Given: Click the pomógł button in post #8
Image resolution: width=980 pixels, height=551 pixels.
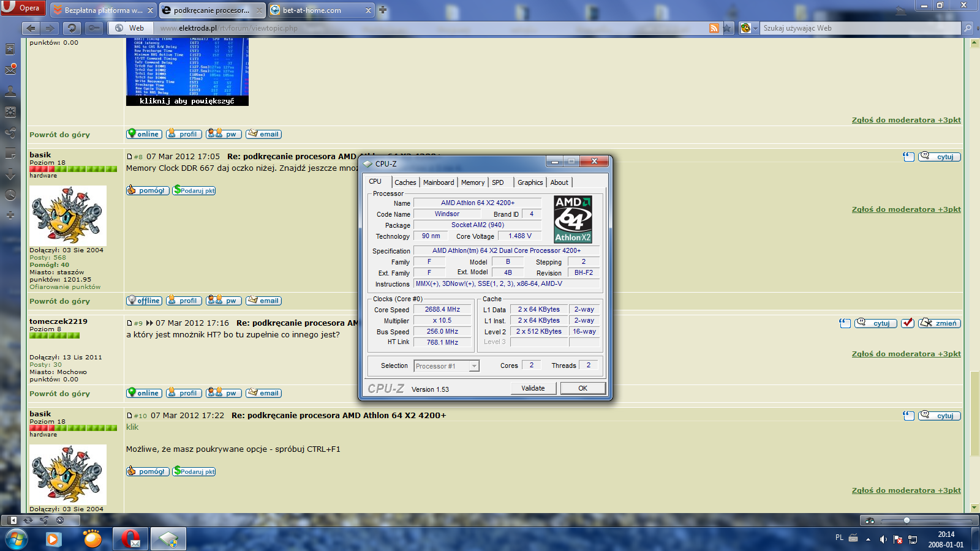Looking at the screenshot, I should pos(147,190).
